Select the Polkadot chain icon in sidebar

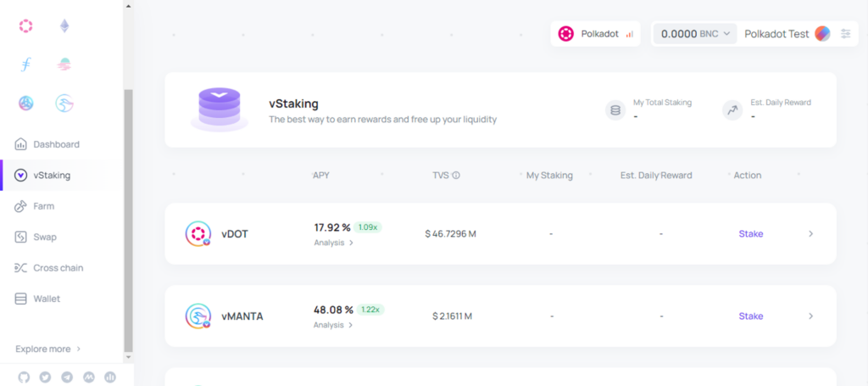coord(25,26)
